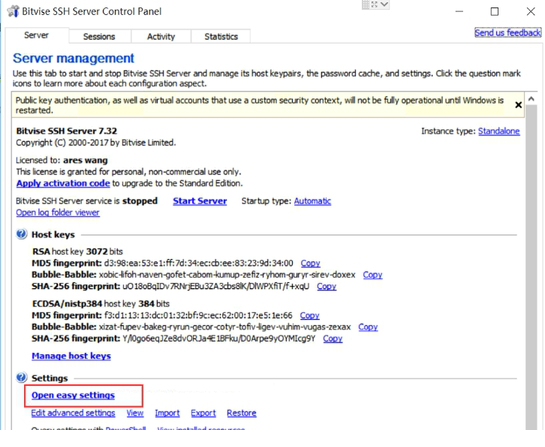
Task: Click the RSA host key 3072 bits line
Action: tap(78, 251)
